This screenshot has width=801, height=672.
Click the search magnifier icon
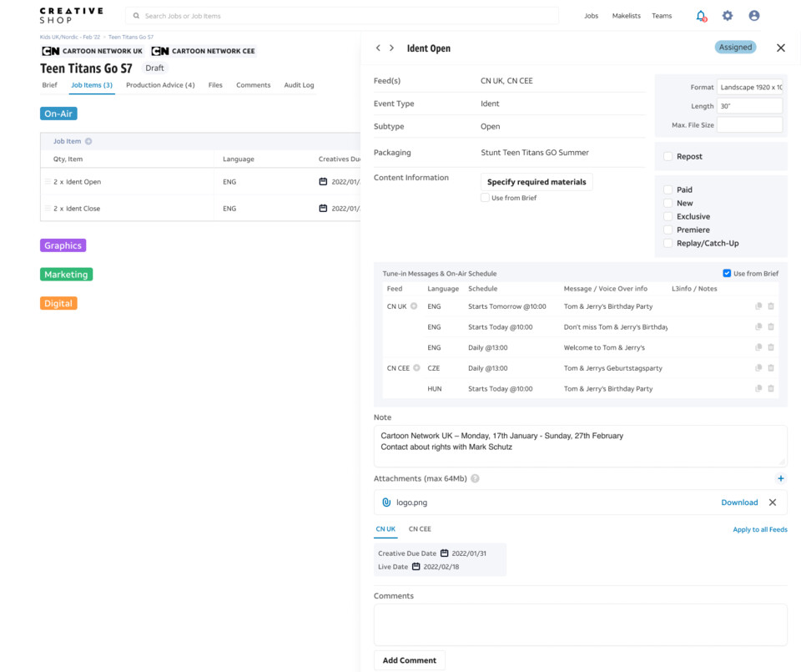point(136,16)
